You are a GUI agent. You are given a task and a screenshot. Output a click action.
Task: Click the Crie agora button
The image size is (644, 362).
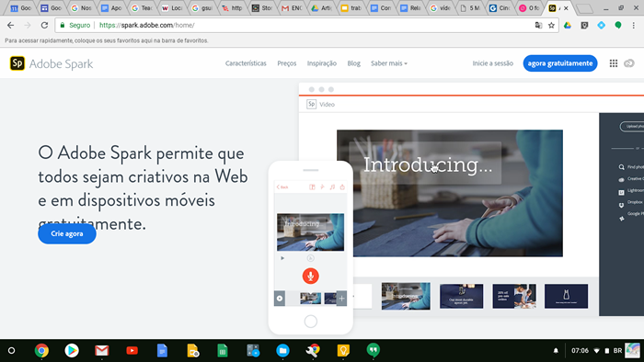[x=67, y=233]
